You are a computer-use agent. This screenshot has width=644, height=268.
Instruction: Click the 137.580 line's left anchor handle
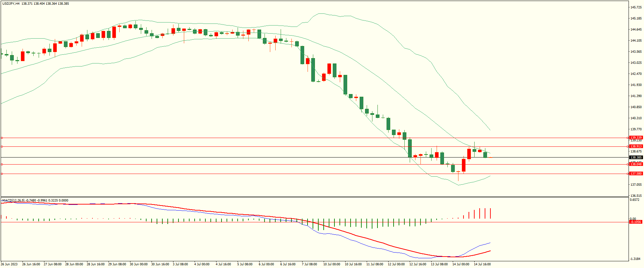coord(2,174)
